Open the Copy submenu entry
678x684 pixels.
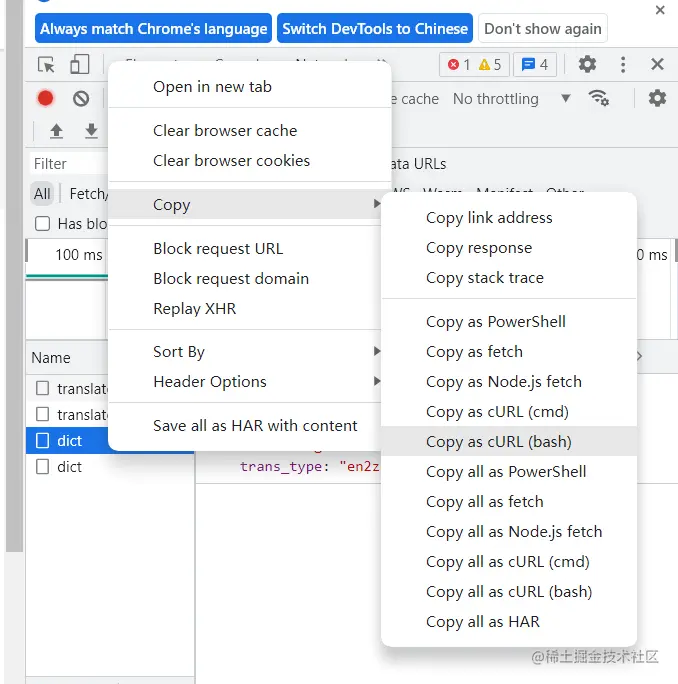tap(245, 204)
